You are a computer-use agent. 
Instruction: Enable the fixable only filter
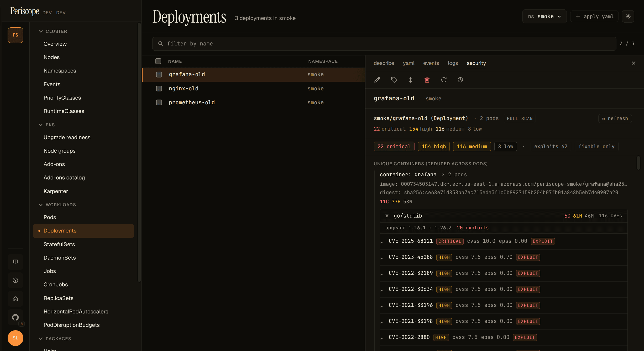pyautogui.click(x=596, y=147)
